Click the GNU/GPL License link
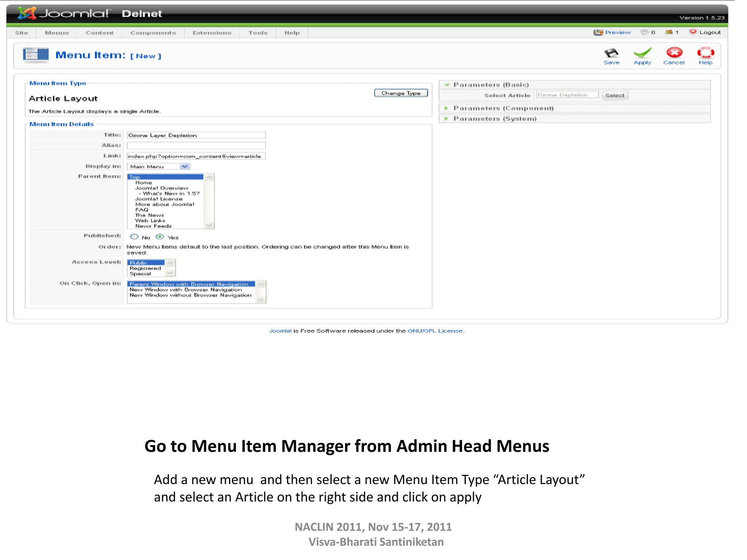 click(x=435, y=331)
